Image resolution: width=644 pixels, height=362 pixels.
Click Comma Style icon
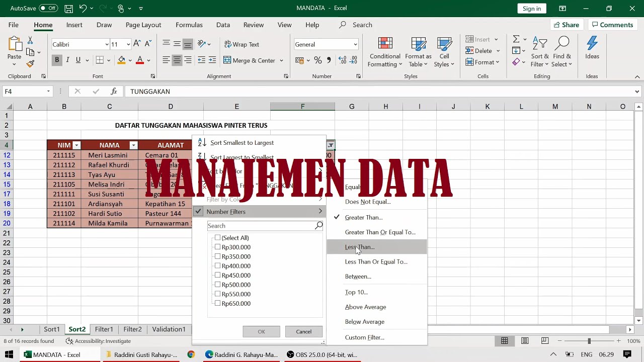tap(329, 60)
